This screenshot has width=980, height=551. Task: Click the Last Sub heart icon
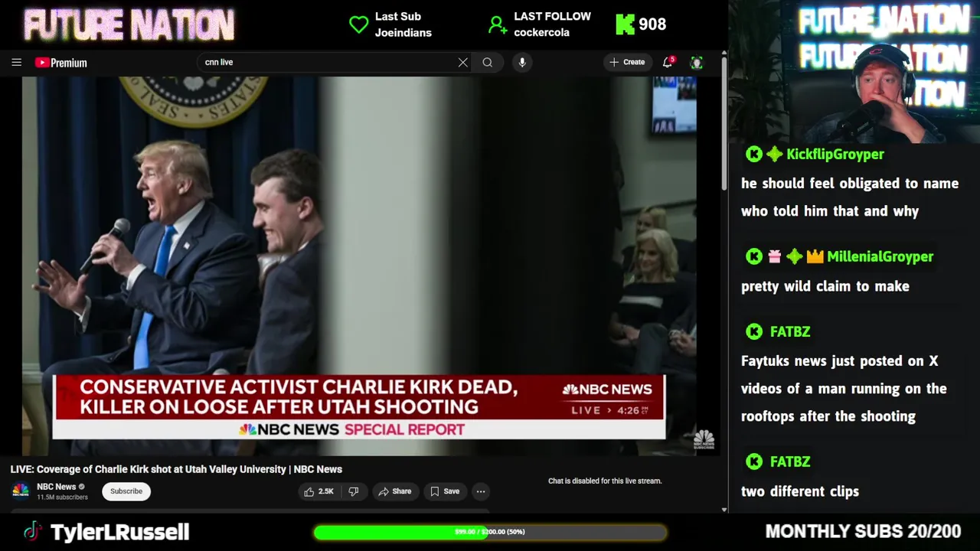[x=358, y=24]
